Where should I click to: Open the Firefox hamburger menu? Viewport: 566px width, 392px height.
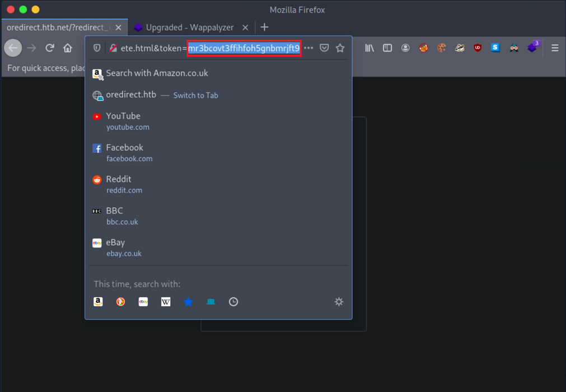(x=555, y=48)
